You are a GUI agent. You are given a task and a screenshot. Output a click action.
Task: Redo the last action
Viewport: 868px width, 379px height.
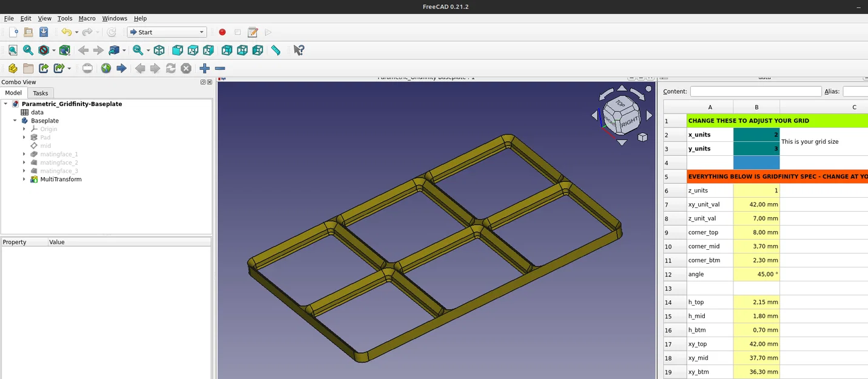point(87,32)
